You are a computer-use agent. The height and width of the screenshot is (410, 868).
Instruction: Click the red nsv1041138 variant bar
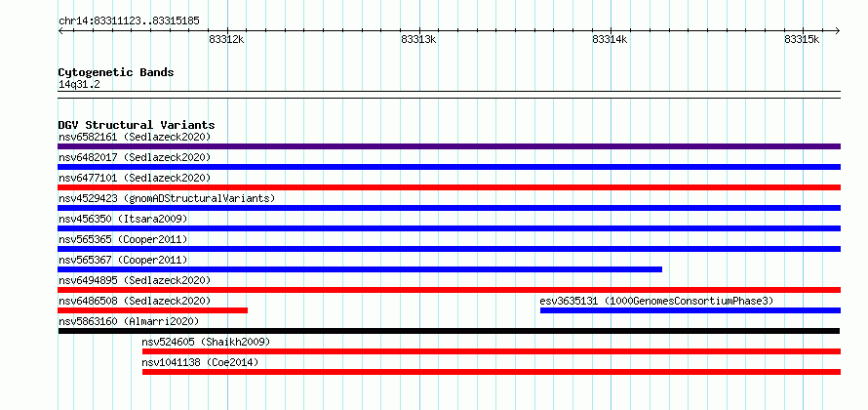491,372
